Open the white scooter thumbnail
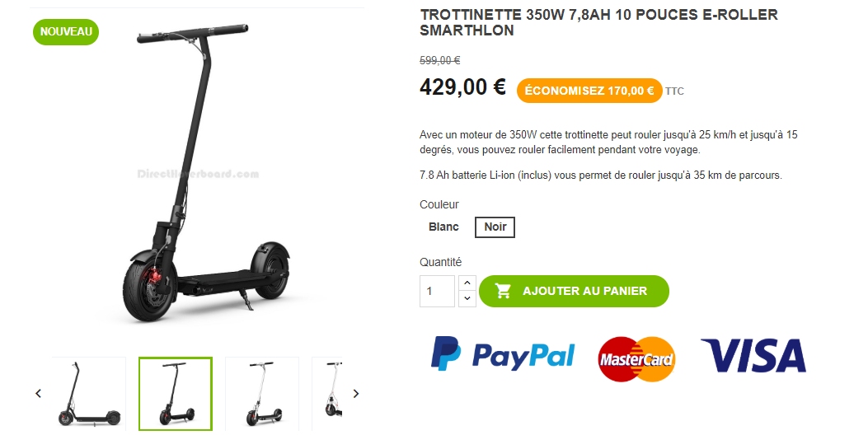Image resolution: width=868 pixels, height=435 pixels. pos(262,394)
